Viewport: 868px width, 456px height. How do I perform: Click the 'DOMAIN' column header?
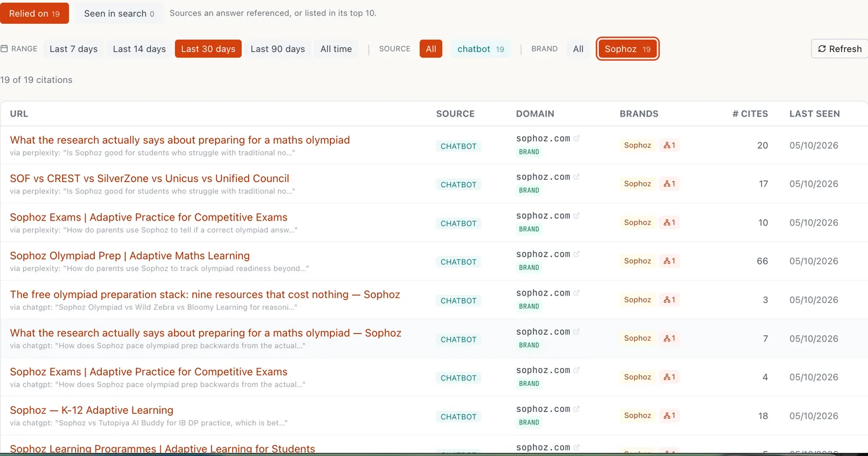point(535,114)
